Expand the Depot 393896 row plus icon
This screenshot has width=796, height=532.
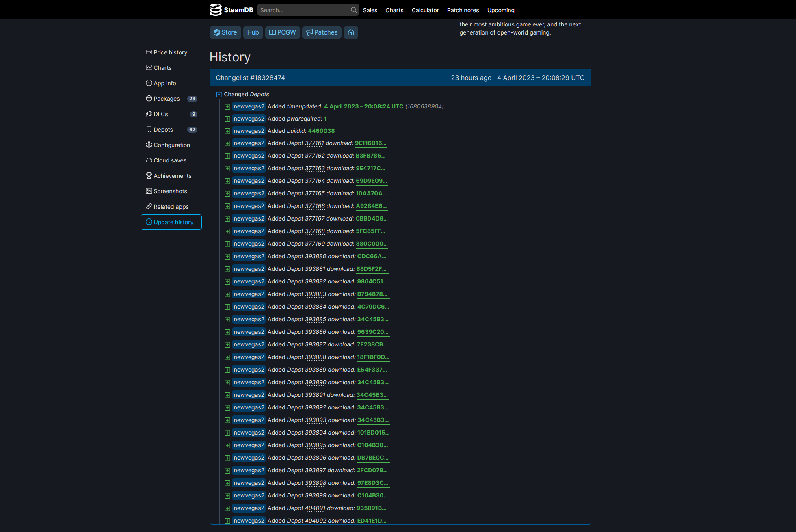[227, 458]
